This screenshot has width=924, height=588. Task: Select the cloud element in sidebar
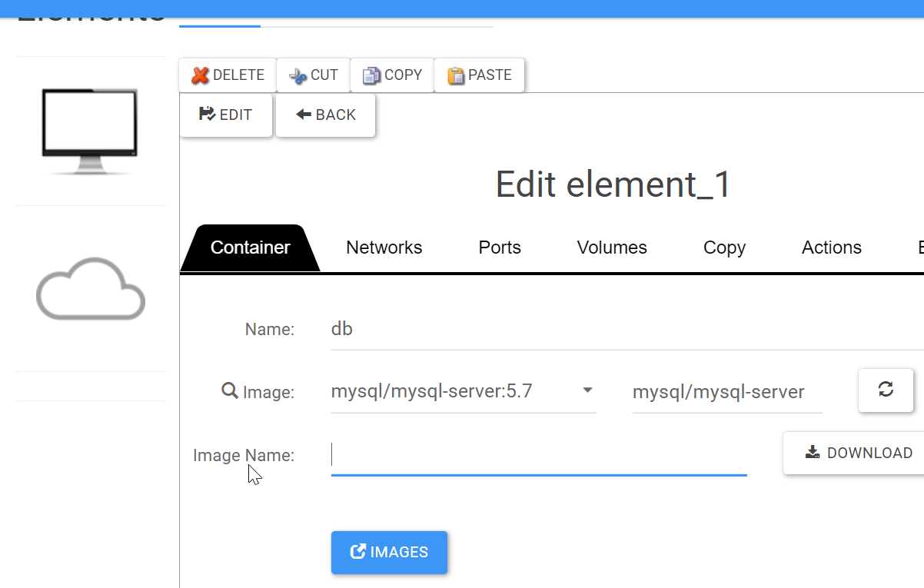tap(91, 289)
